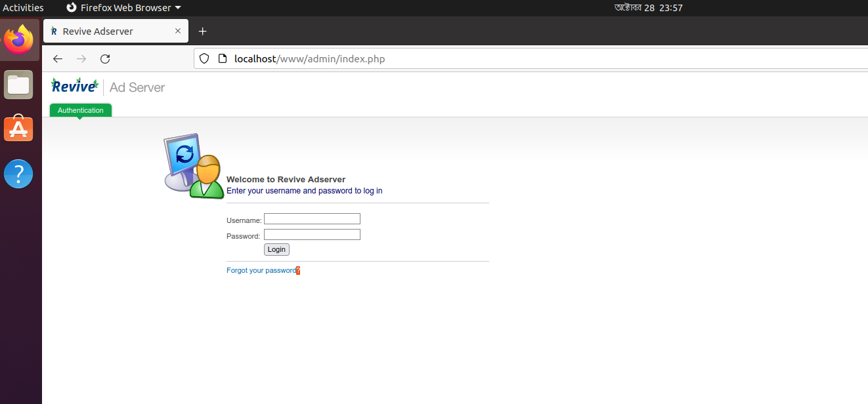Click inside the Username input field

point(312,218)
